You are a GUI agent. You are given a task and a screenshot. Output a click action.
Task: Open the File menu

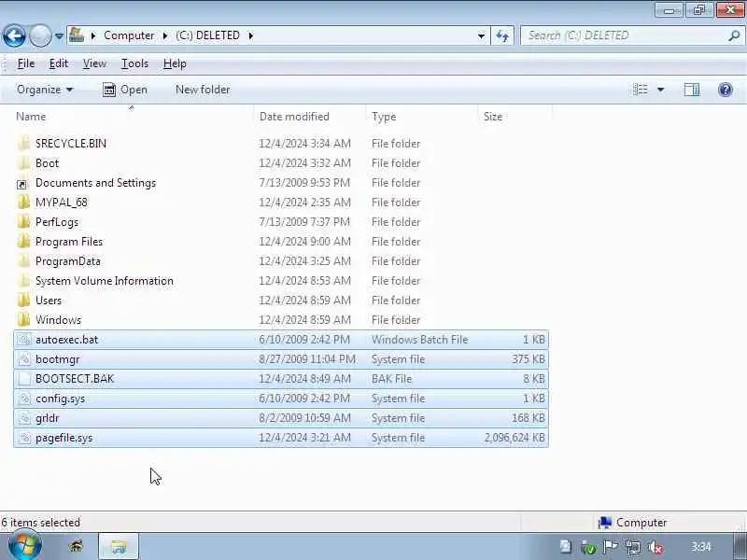[x=26, y=63]
